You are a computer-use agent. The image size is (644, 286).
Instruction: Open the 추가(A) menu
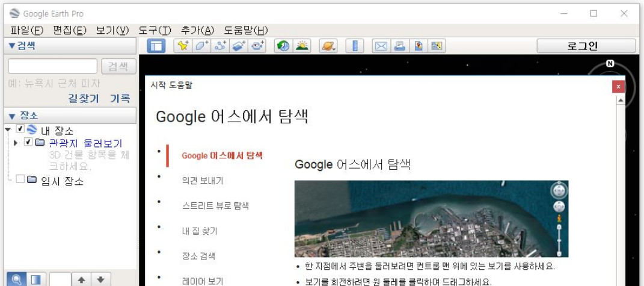tap(198, 30)
